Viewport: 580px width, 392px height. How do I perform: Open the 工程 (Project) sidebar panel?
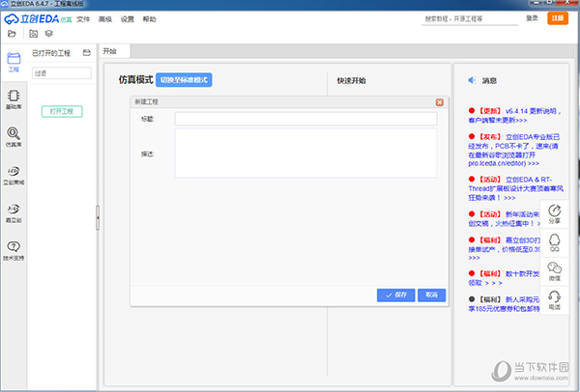[14, 61]
